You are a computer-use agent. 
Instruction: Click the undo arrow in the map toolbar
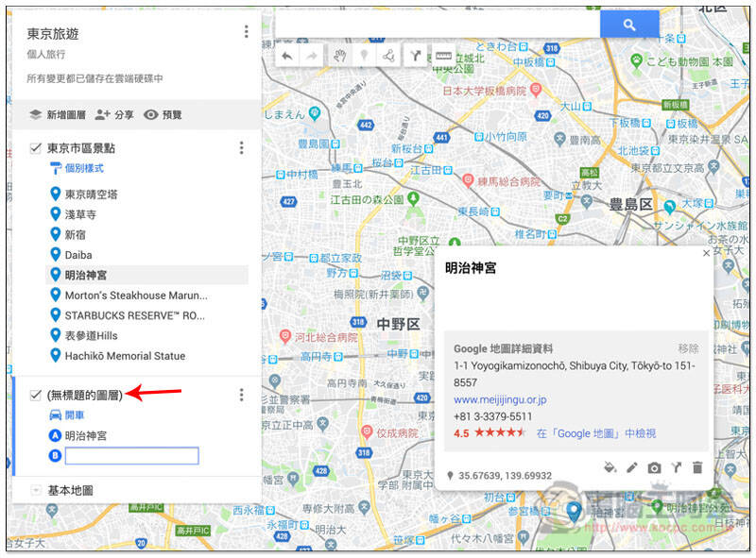tap(287, 57)
